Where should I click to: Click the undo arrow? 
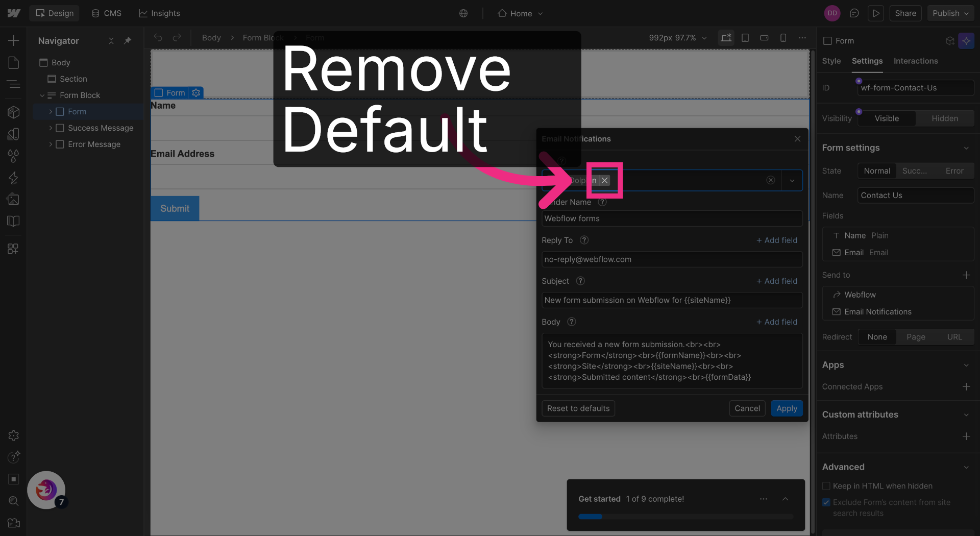point(158,38)
